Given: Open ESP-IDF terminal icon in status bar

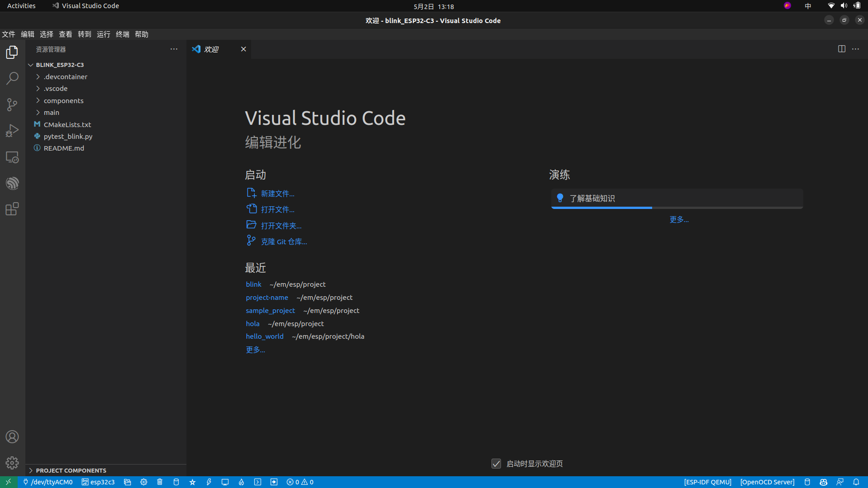Looking at the screenshot, I should [x=258, y=482].
